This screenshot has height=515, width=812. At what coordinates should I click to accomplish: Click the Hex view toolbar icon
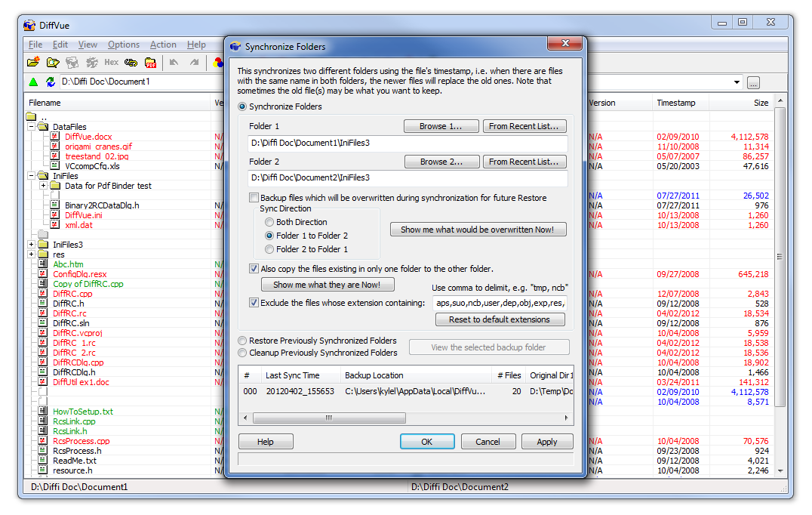pos(111,63)
